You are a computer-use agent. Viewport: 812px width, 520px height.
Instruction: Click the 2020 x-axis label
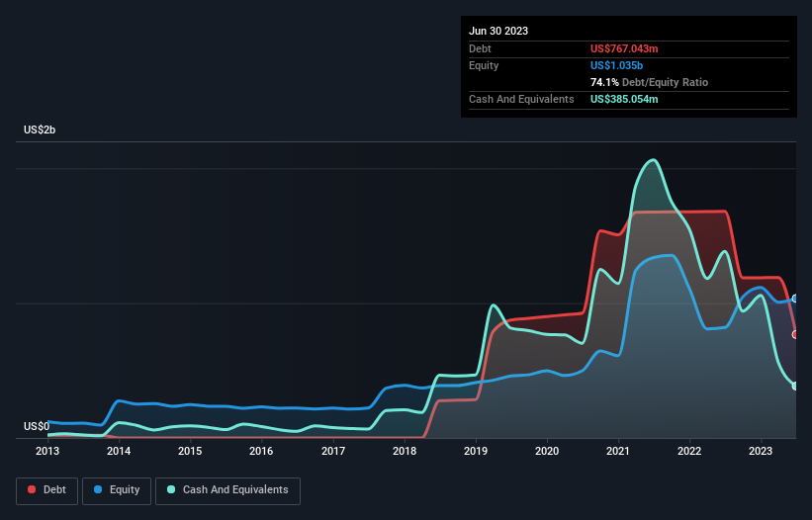click(x=547, y=451)
